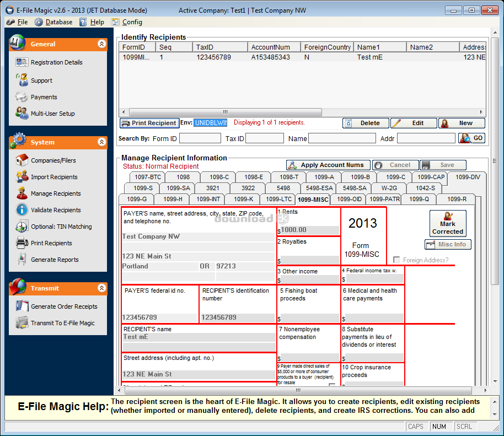Open Support from the sidebar icon
Image resolution: width=504 pixels, height=436 pixels.
22,80
